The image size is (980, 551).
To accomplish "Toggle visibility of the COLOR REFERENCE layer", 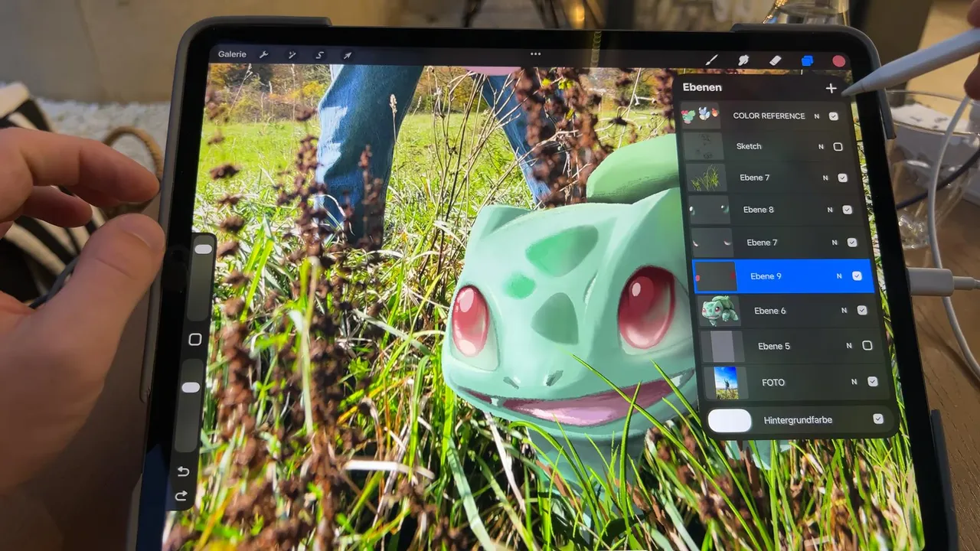I will (834, 116).
